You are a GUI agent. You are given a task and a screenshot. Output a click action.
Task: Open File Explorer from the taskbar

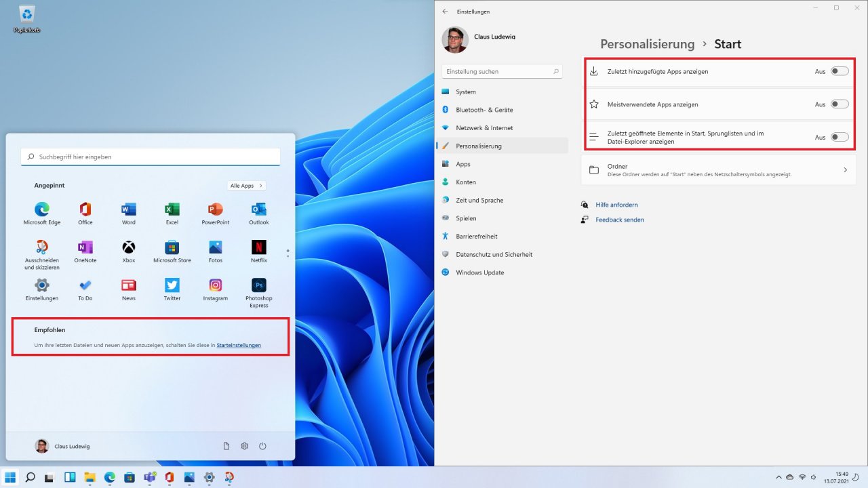pos(90,477)
